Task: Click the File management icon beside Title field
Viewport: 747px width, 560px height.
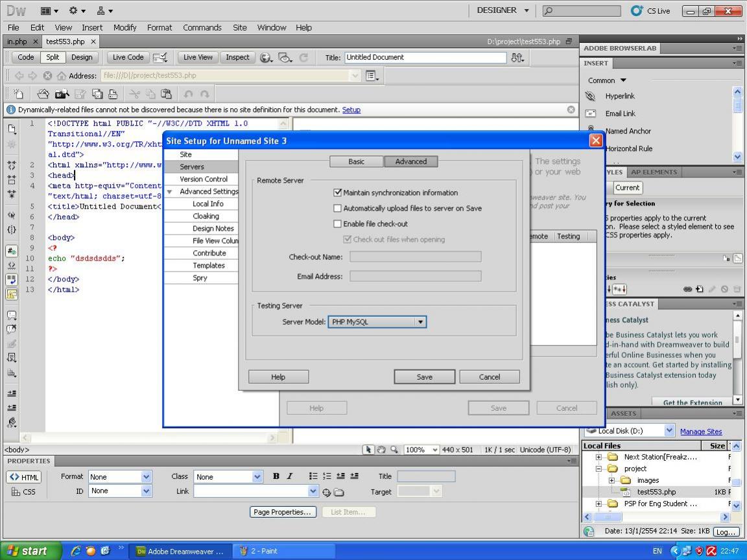Action: coord(517,58)
